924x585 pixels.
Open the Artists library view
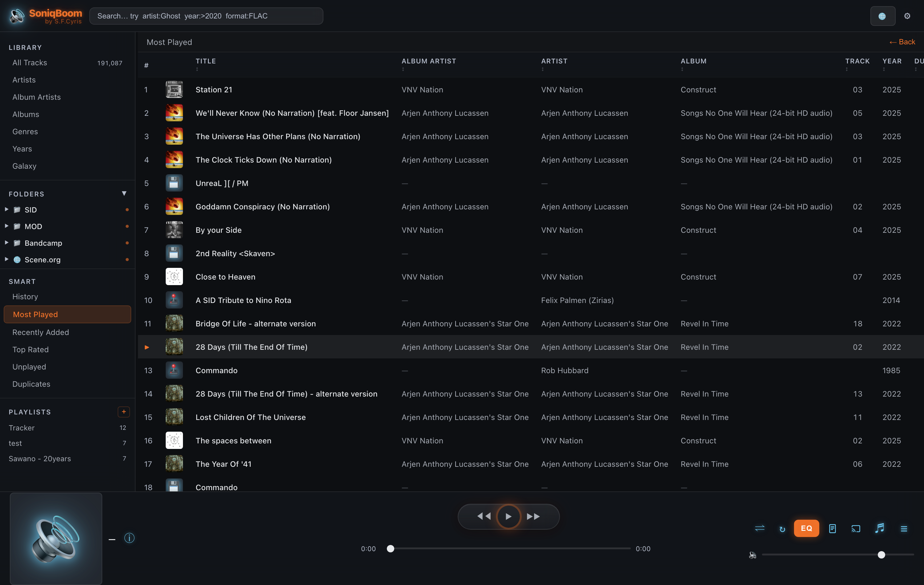[x=67, y=80]
